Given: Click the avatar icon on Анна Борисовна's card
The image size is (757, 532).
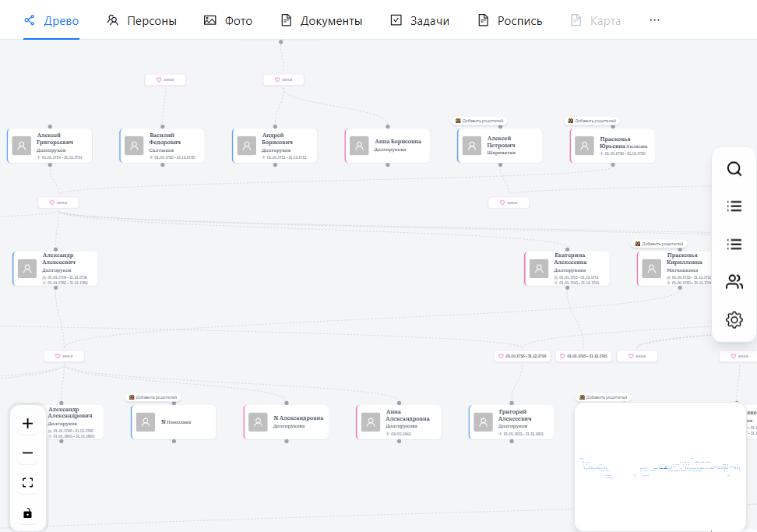Looking at the screenshot, I should [359, 146].
